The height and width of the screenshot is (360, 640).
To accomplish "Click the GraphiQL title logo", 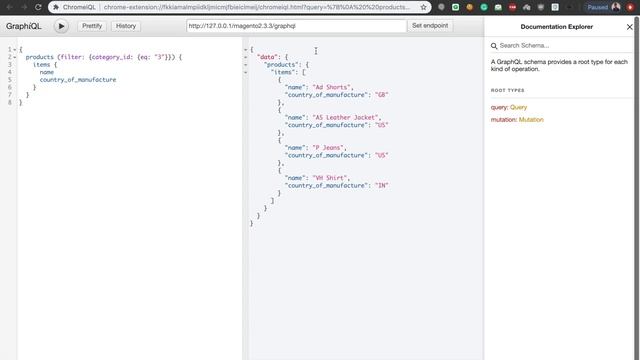I will pyautogui.click(x=24, y=26).
